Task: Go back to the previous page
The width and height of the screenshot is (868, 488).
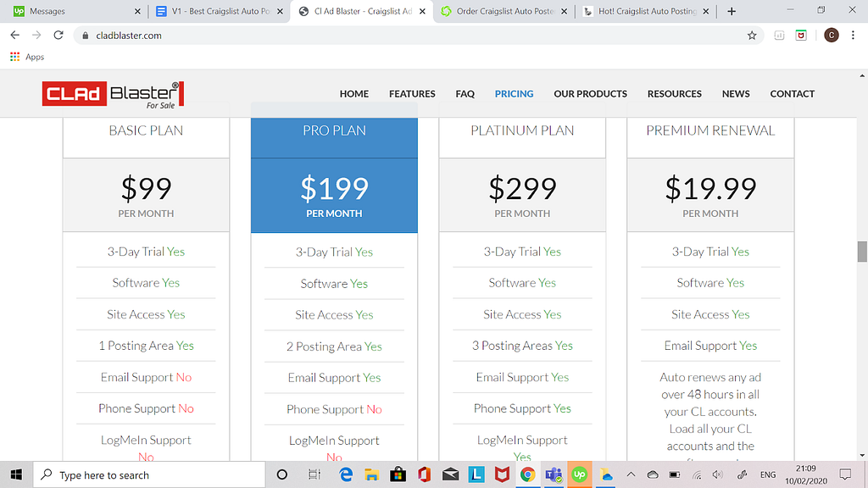Action: click(15, 36)
